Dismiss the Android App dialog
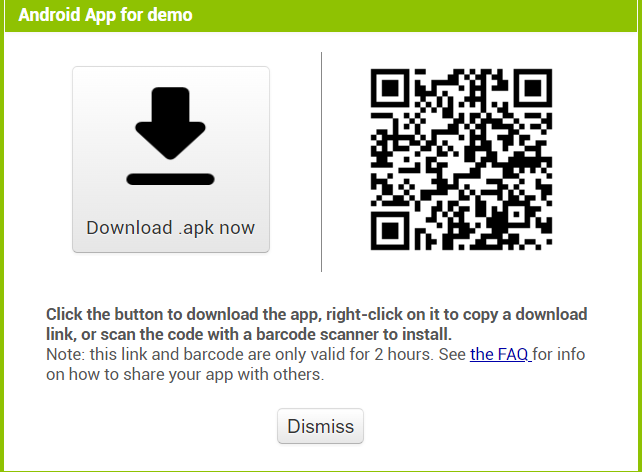 (320, 426)
